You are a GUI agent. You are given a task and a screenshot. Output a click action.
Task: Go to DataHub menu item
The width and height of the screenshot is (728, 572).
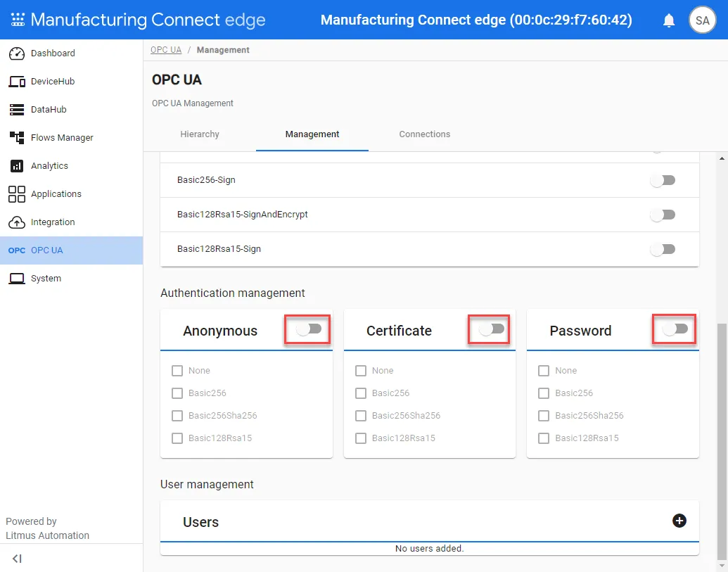(x=72, y=110)
